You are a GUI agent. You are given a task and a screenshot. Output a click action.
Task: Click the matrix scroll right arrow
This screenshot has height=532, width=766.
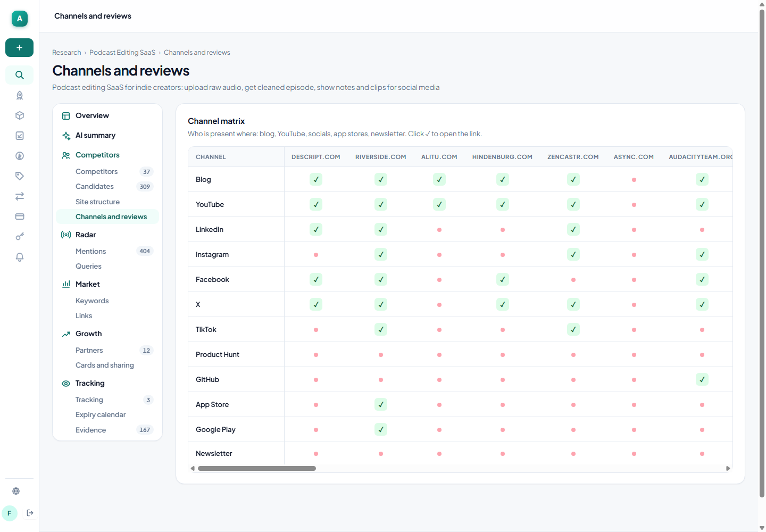tap(728, 469)
